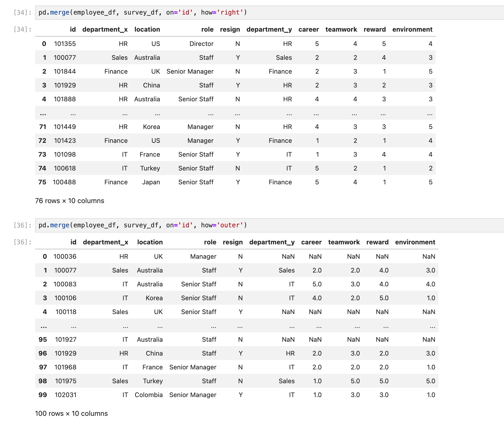
Task: Click row index 75 in first table
Action: point(42,182)
